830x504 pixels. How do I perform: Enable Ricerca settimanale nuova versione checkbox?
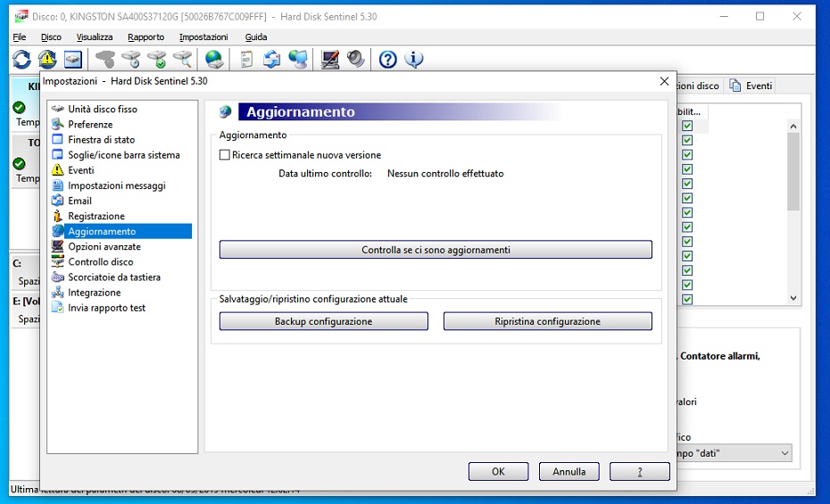[x=224, y=155]
